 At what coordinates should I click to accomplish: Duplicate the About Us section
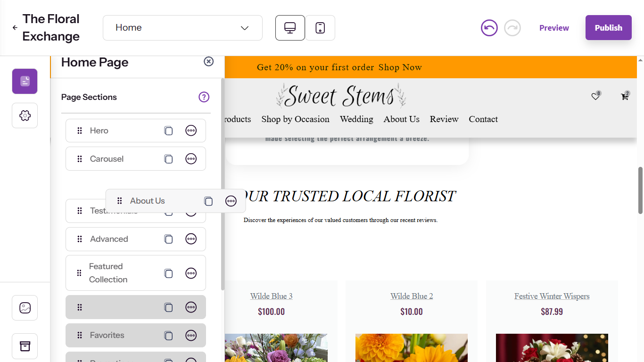[208, 201]
